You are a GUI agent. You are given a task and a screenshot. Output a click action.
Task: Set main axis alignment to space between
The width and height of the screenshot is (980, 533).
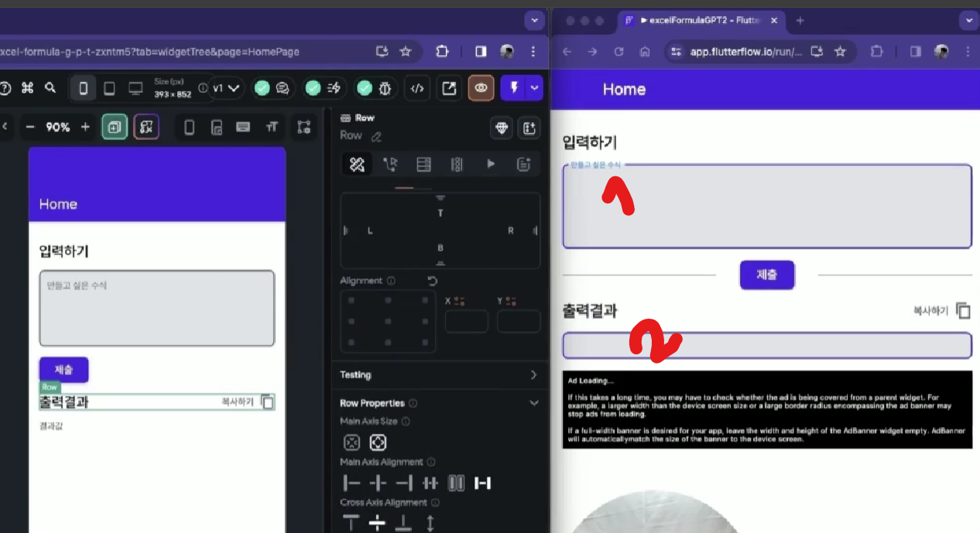[483, 483]
